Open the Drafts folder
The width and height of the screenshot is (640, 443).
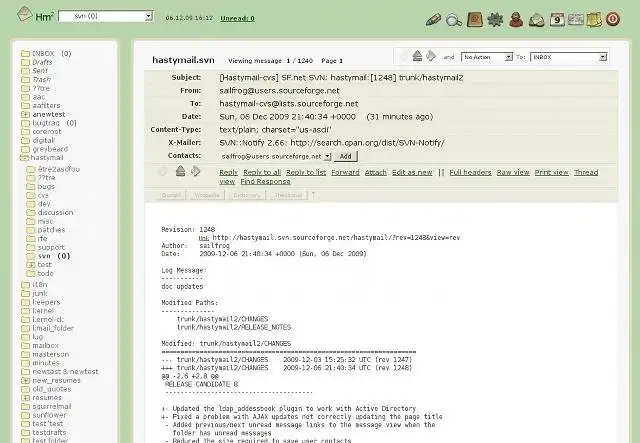42,62
